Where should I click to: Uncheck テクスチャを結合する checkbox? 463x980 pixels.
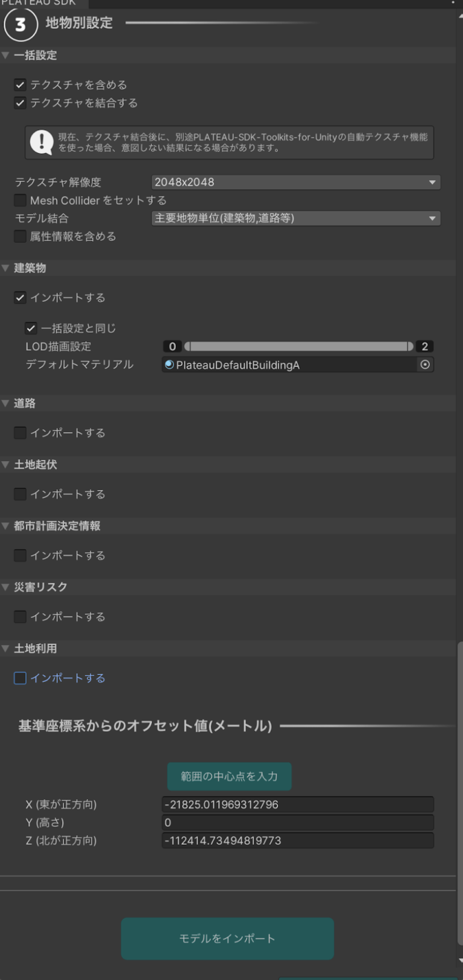tap(20, 103)
